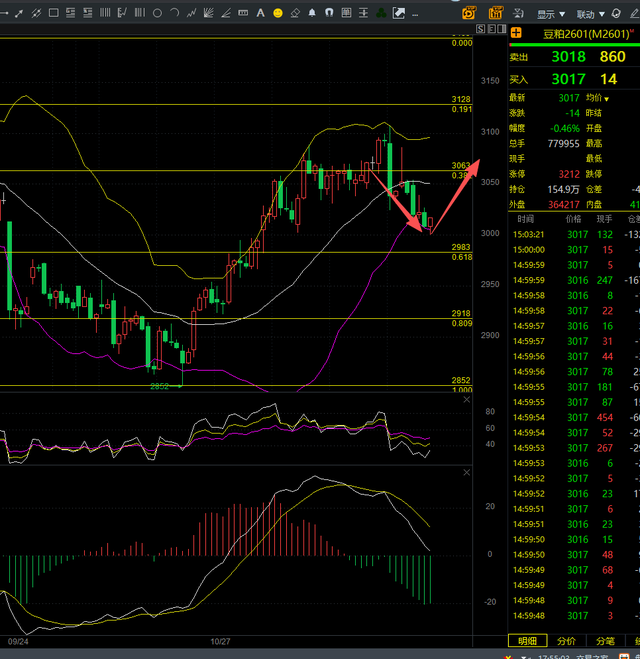Image resolution: width=640 pixels, height=659 pixels.
Task: Close the KDJ indicator sub-panel
Action: [466, 400]
